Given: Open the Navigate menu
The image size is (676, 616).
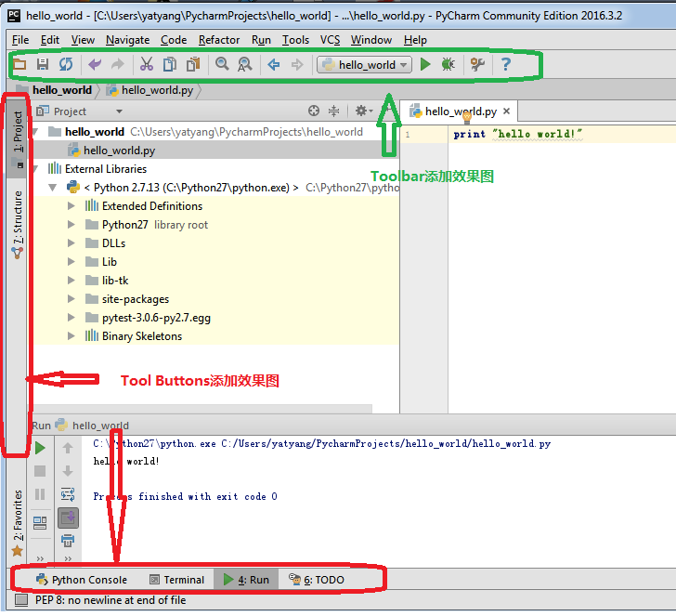Looking at the screenshot, I should (127, 40).
